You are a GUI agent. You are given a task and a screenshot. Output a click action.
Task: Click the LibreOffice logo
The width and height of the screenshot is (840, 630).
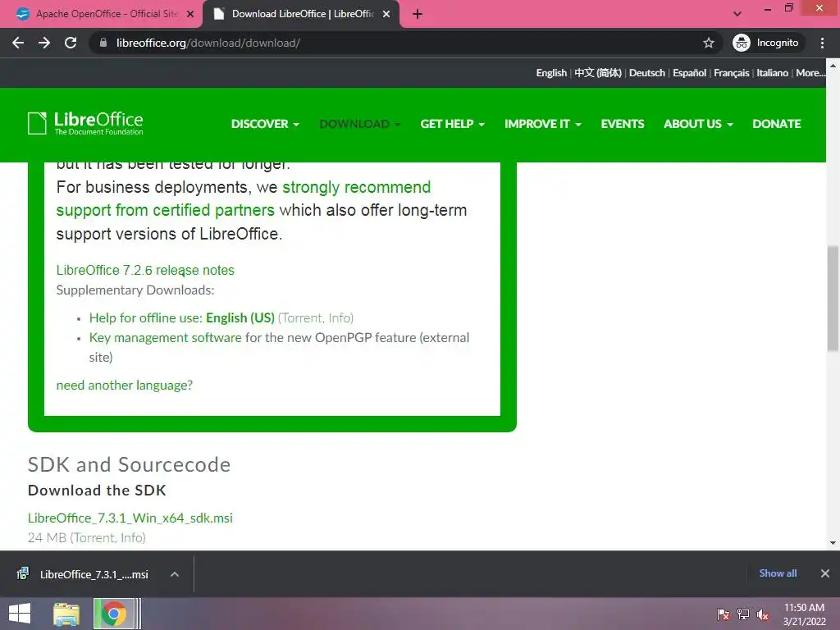click(85, 123)
